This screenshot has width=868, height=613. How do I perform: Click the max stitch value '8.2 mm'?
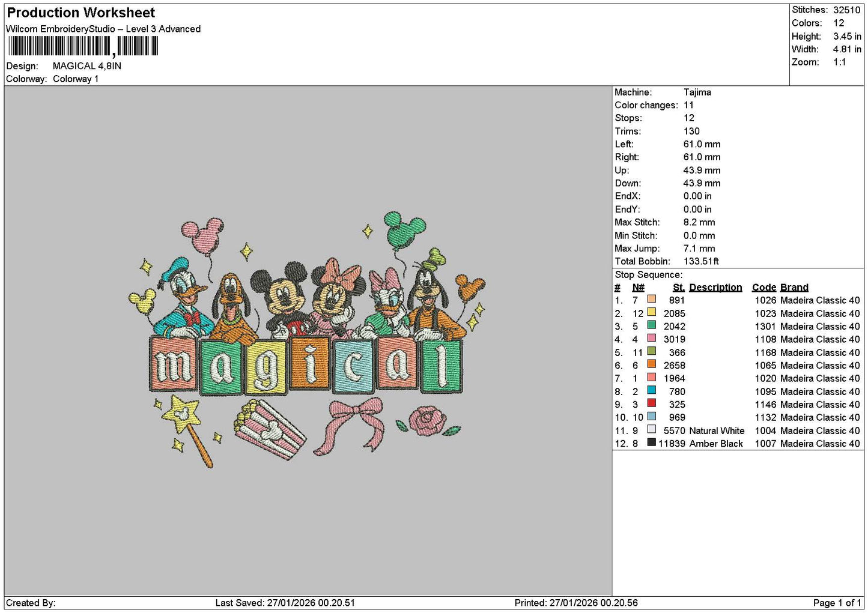tap(699, 223)
